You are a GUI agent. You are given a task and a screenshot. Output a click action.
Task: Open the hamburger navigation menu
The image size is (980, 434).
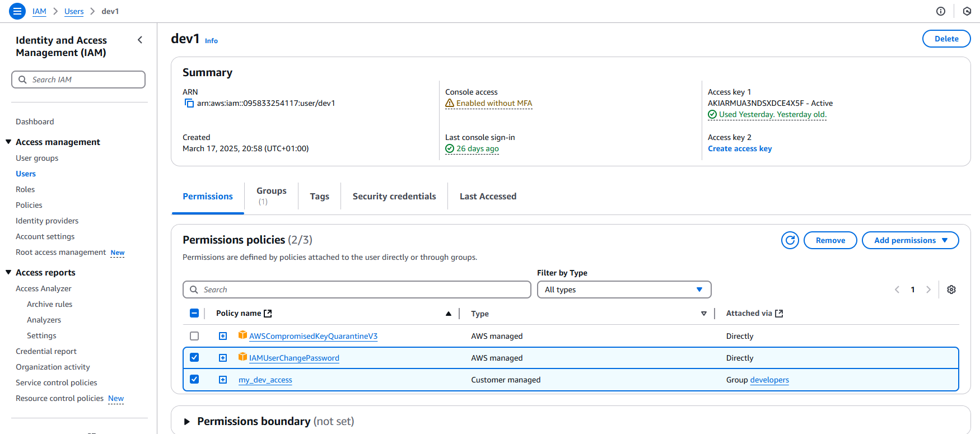click(17, 11)
